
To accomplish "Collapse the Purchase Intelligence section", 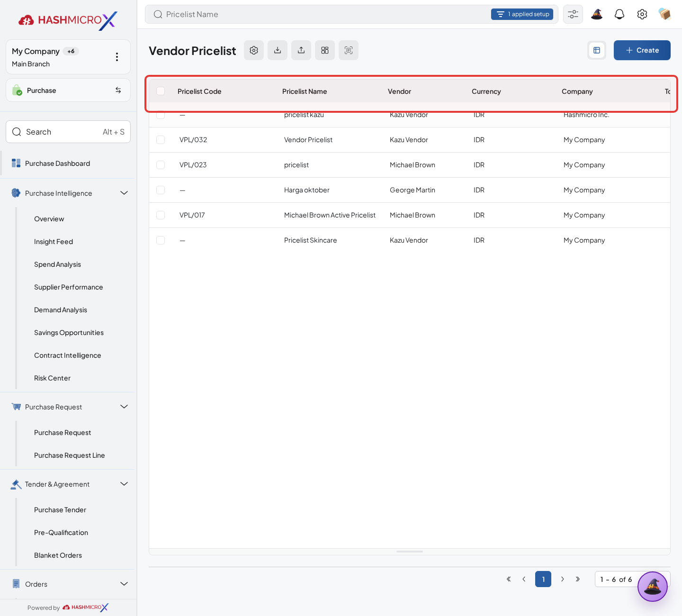I will click(124, 193).
